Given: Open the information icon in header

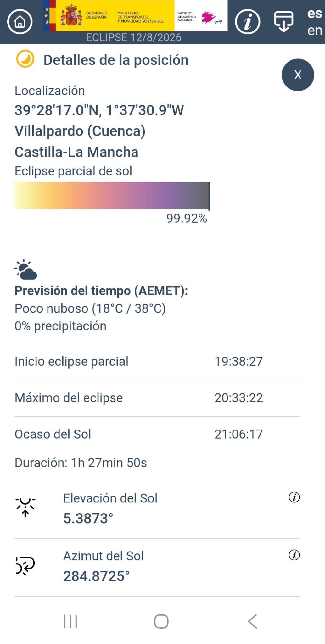Looking at the screenshot, I should pos(248,22).
